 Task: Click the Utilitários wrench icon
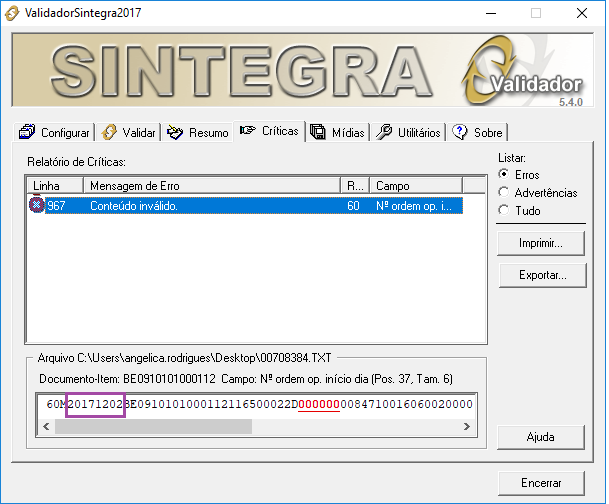(384, 132)
